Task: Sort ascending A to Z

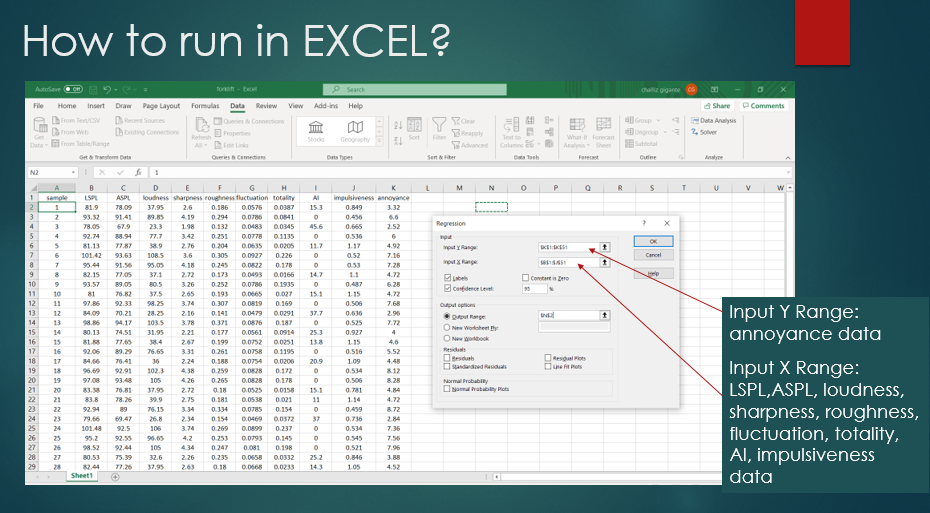Action: click(398, 125)
